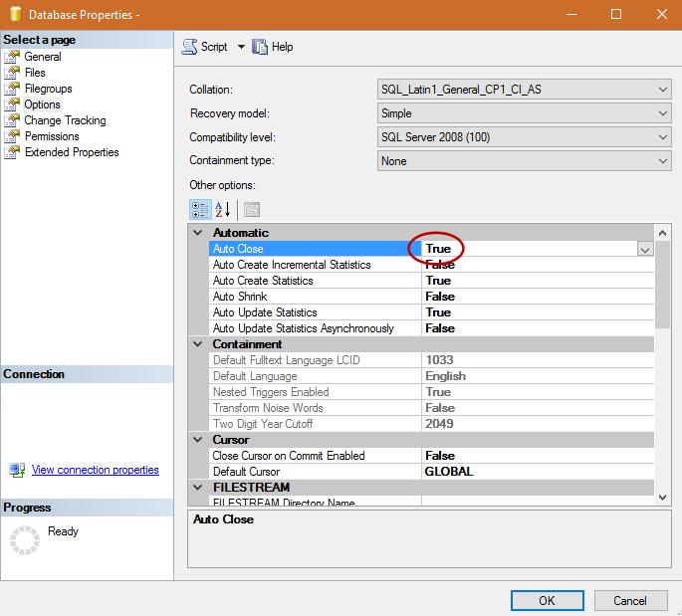682x616 pixels.
Task: Select the Default Cursor property
Action: click(x=431, y=472)
